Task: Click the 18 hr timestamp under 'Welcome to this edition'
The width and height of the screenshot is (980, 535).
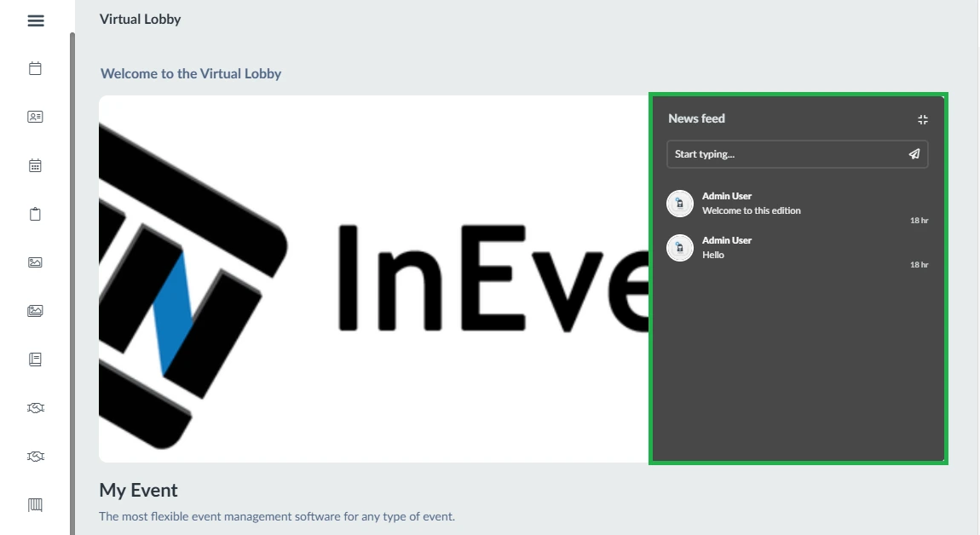Action: tap(919, 221)
